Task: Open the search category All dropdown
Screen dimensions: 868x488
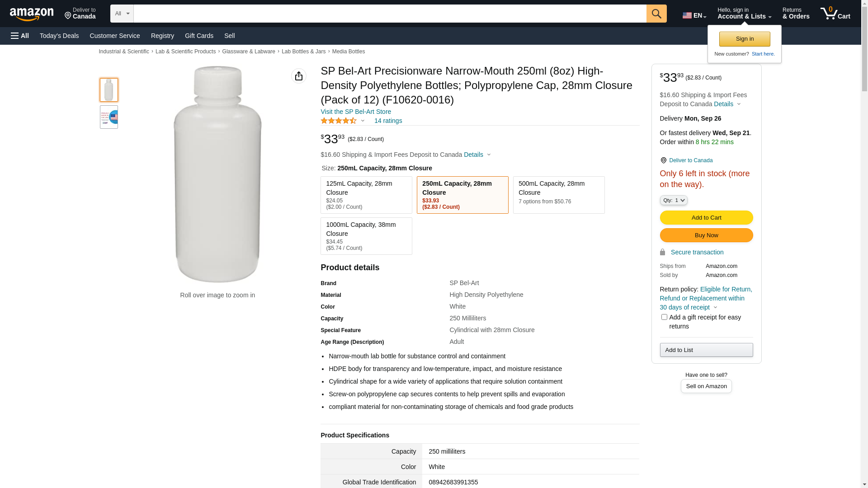Action: click(x=122, y=14)
